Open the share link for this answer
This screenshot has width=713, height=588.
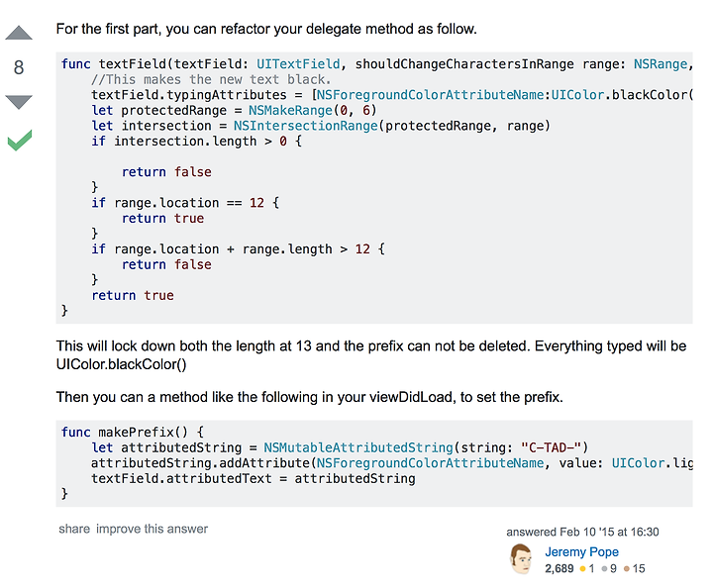coord(74,529)
